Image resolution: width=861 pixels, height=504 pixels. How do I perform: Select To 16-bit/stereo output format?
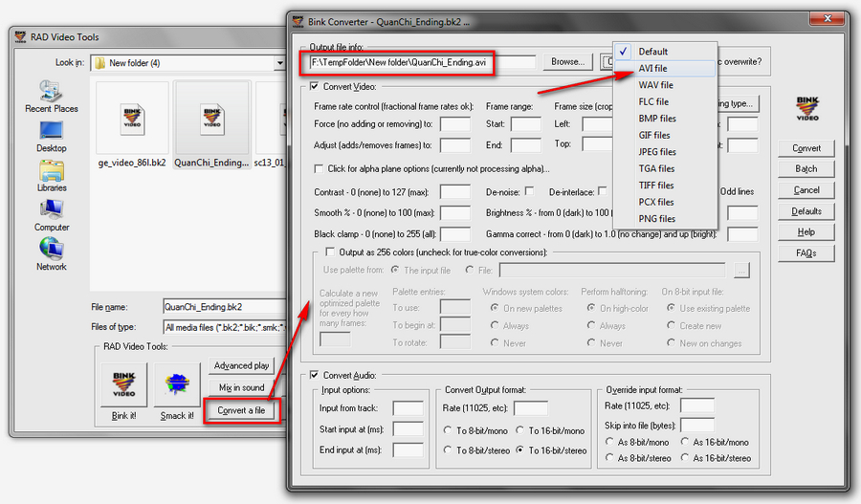(x=520, y=450)
